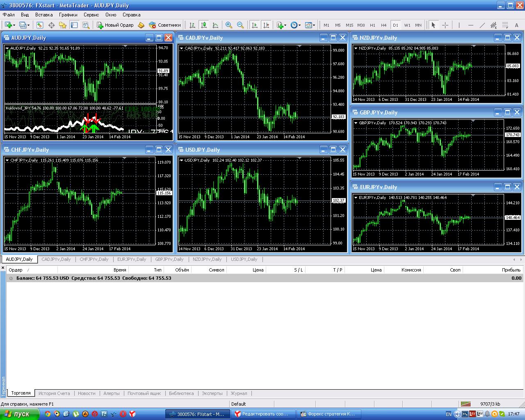Select the vertical line drawing tool

(x=459, y=25)
